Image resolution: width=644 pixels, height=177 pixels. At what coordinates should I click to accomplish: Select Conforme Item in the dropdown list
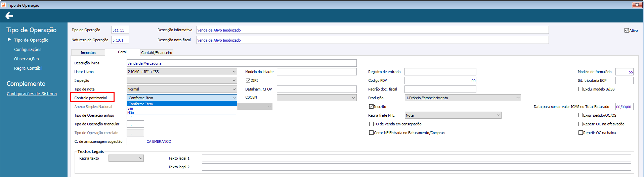click(182, 104)
